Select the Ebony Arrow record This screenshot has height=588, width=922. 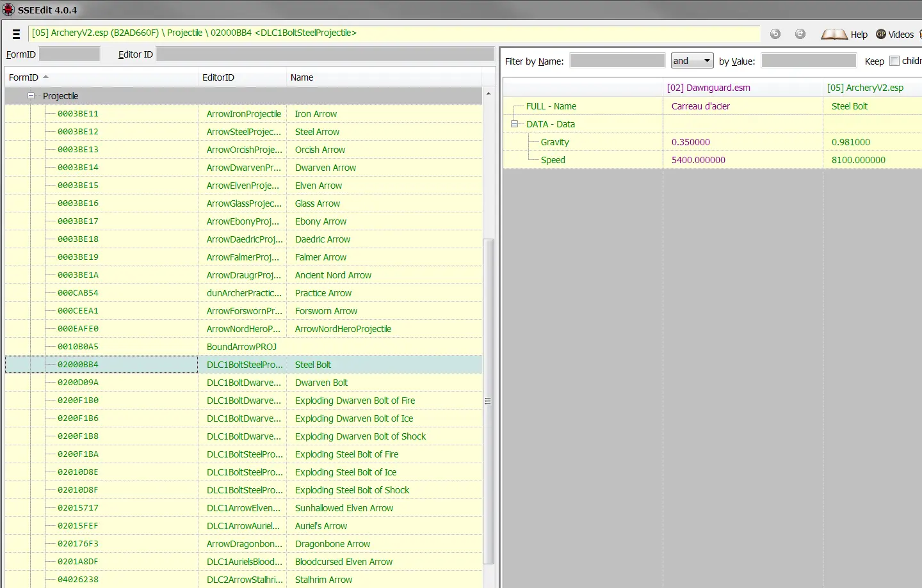click(x=243, y=221)
